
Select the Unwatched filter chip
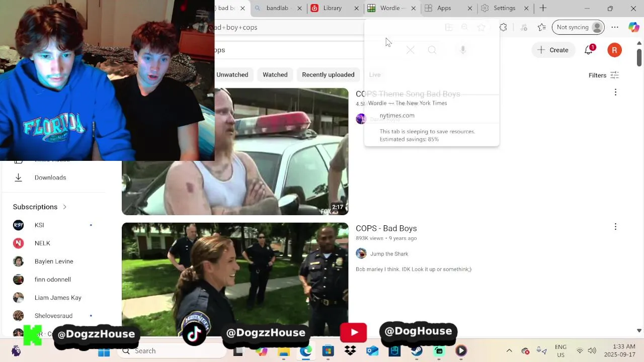pos(232,74)
